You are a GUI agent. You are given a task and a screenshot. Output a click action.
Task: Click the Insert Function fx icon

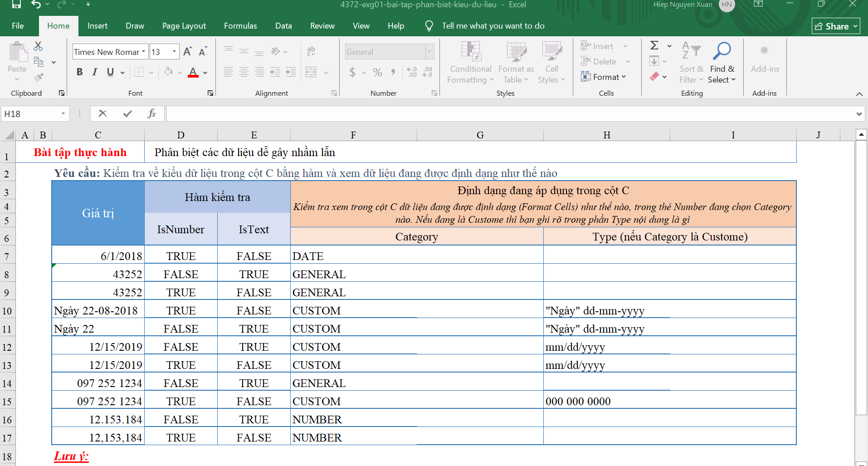click(x=151, y=114)
